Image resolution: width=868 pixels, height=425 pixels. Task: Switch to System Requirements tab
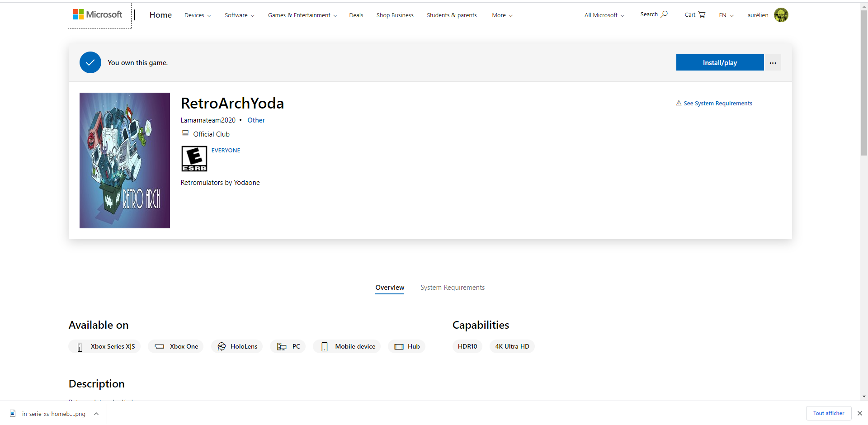(x=452, y=288)
